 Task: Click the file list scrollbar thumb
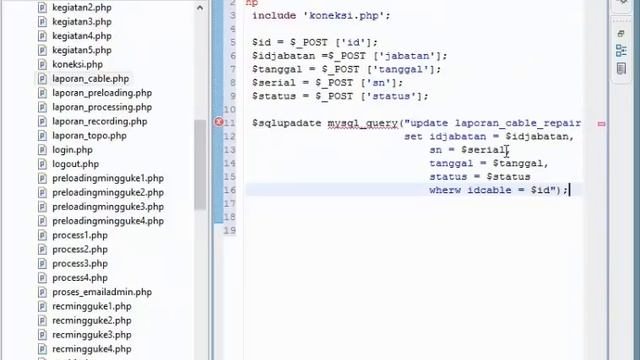(x=200, y=164)
